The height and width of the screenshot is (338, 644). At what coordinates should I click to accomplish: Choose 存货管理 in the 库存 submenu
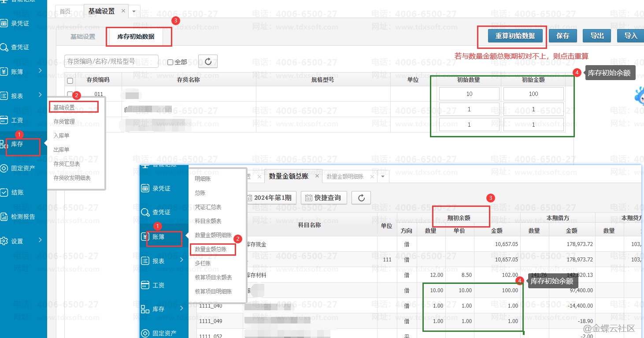(64, 121)
